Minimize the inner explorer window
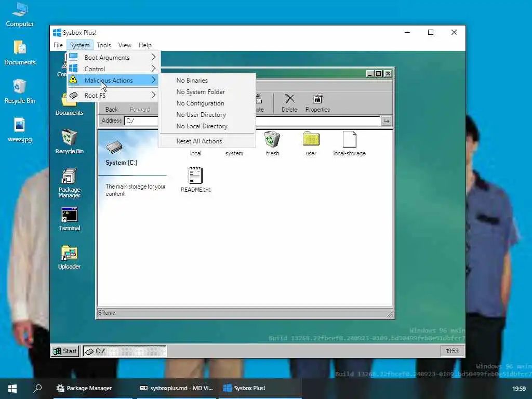 pyautogui.click(x=370, y=74)
